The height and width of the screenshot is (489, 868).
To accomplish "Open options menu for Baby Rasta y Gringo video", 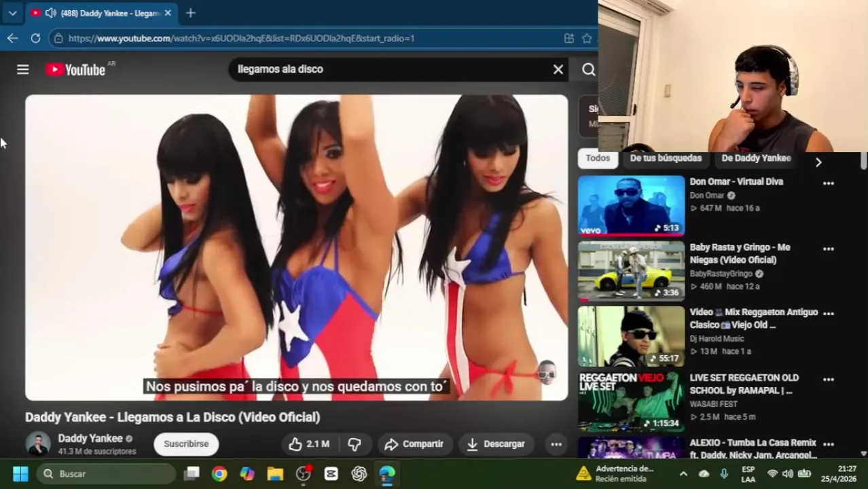I will tap(829, 249).
